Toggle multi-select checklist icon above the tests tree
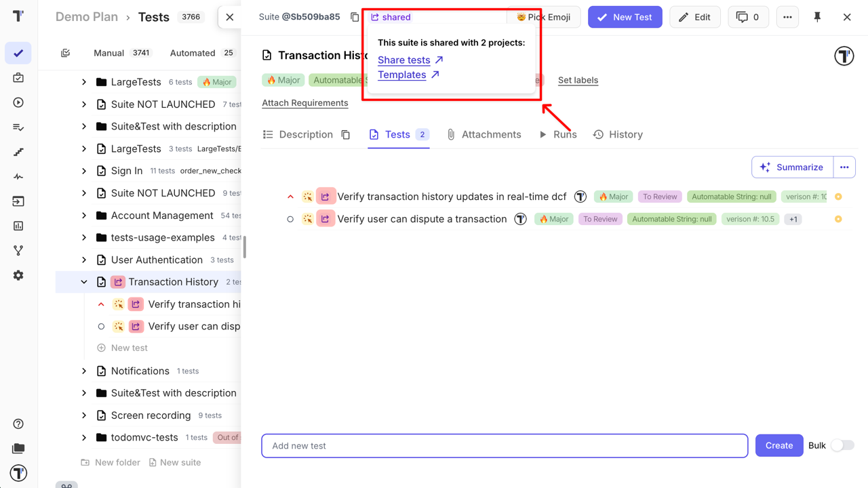Screen dimensions: 868x488 click(66, 53)
